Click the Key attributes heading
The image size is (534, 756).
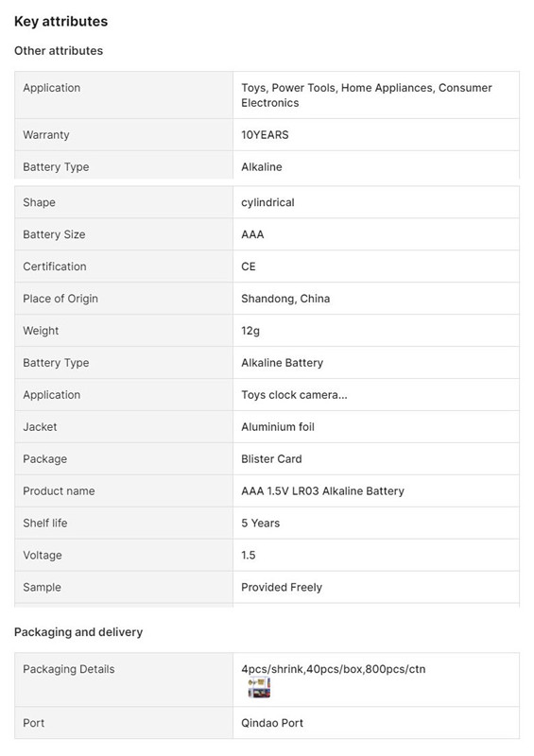[60, 21]
